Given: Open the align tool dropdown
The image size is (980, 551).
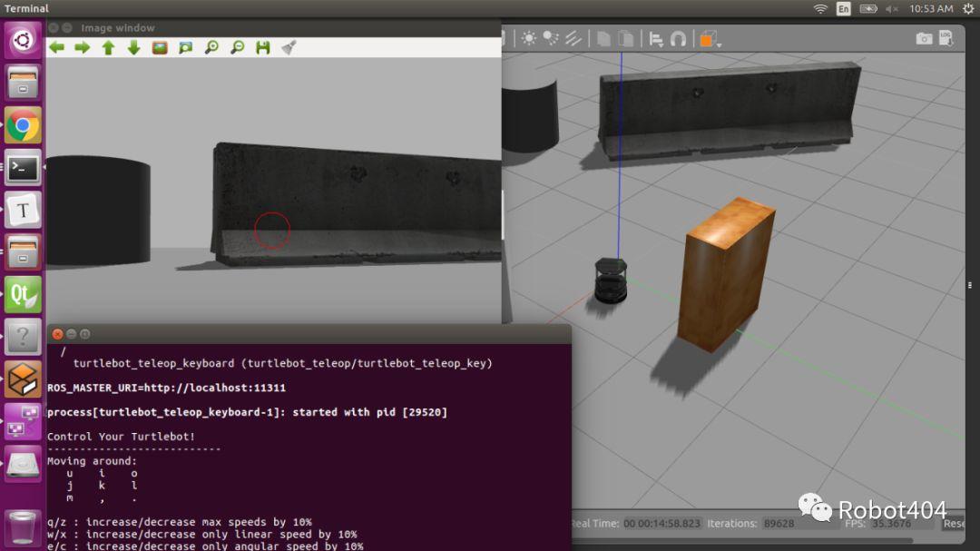Looking at the screenshot, I should coord(655,39).
